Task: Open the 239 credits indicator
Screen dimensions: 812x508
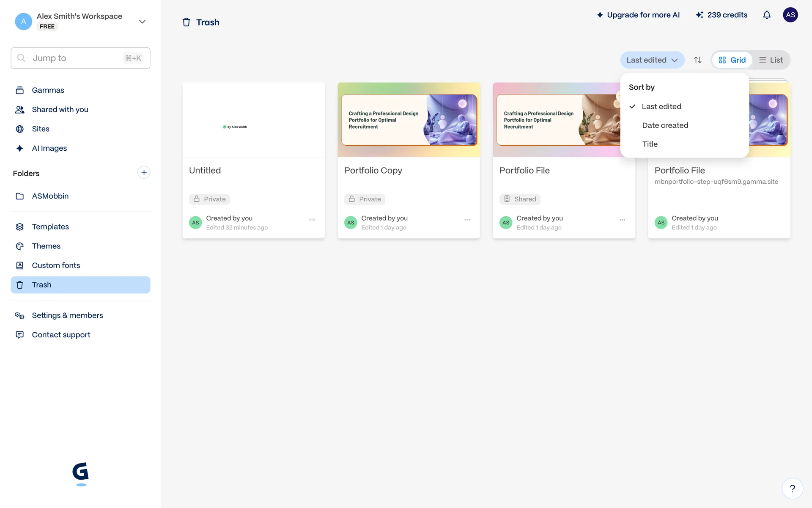Action: 721,15
